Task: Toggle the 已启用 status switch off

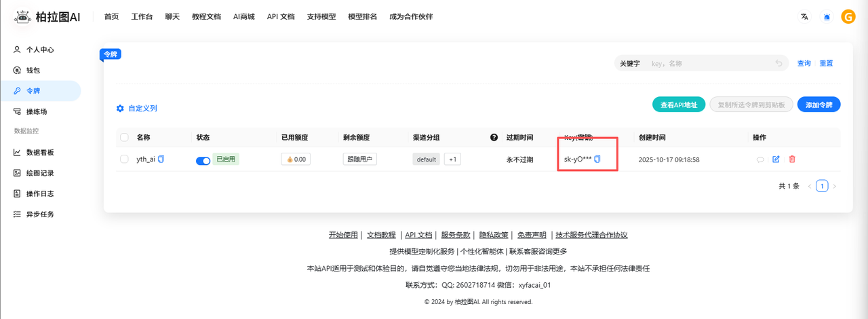Action: (203, 160)
